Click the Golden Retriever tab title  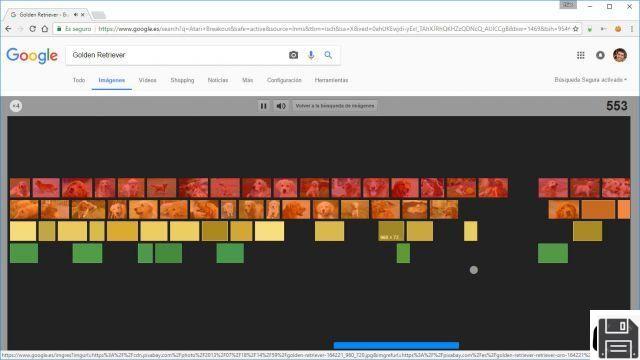click(x=44, y=15)
